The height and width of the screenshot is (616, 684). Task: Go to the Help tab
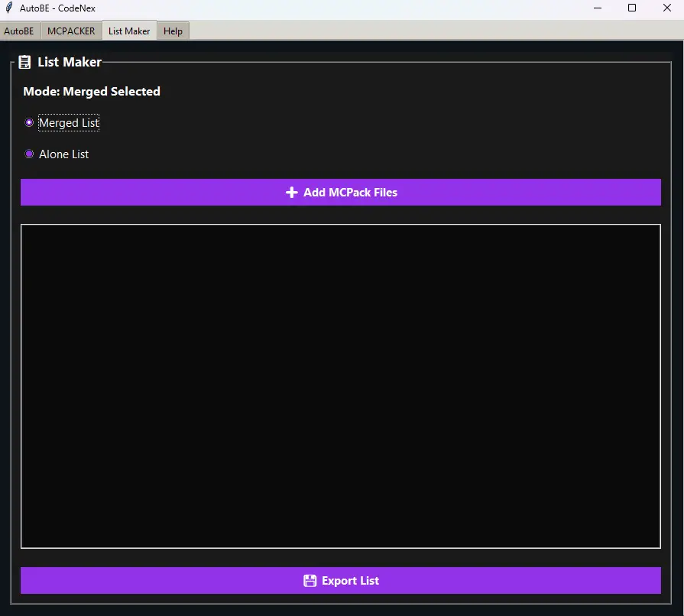pos(173,31)
